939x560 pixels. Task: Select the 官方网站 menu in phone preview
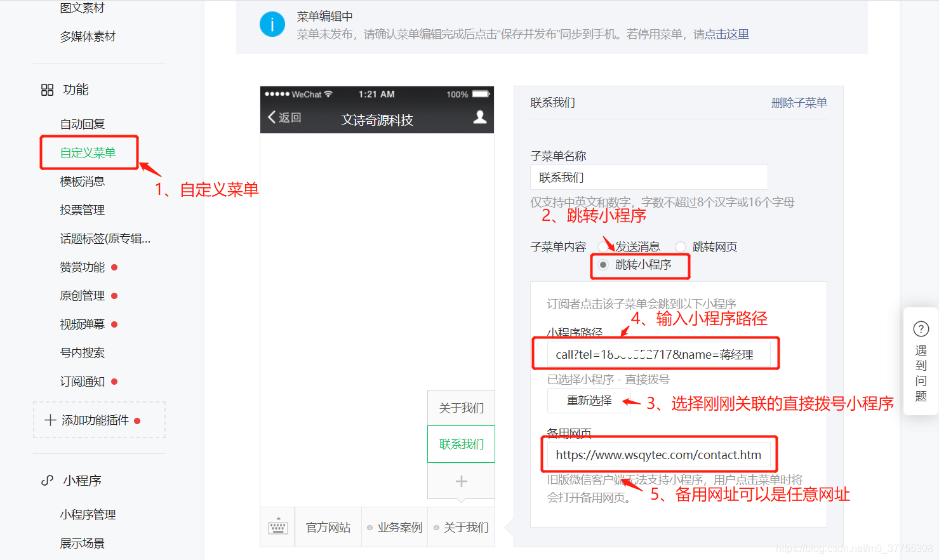[x=328, y=528]
